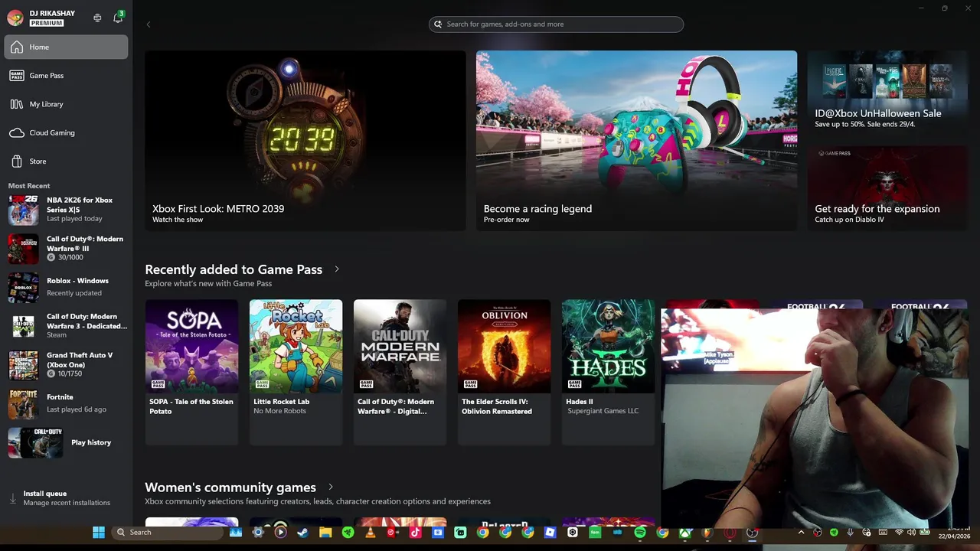
Task: Open My Library in the sidebar
Action: tap(66, 104)
